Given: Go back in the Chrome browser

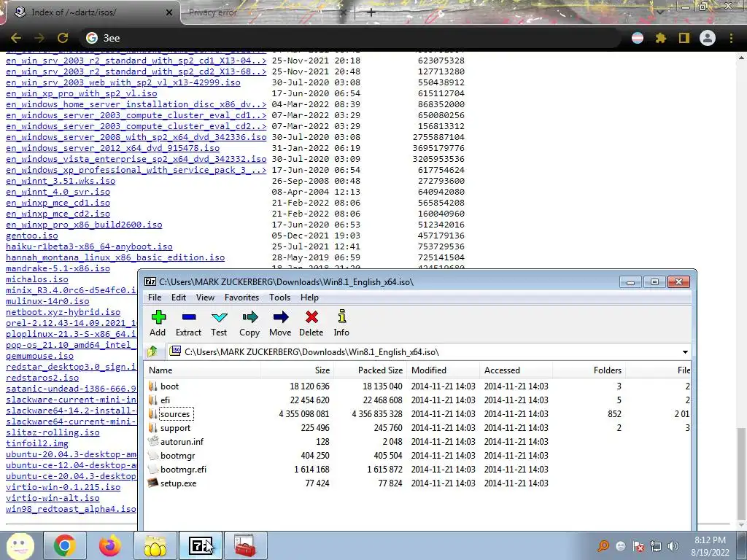Looking at the screenshot, I should 16,38.
